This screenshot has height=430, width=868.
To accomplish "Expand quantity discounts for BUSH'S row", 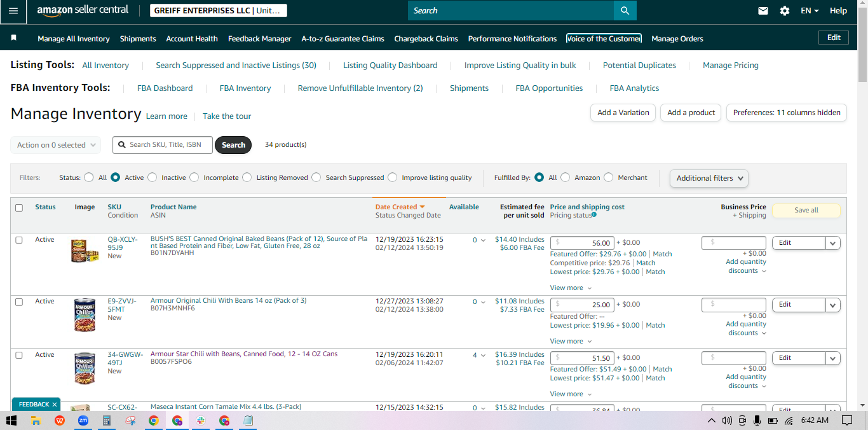I will coord(746,266).
